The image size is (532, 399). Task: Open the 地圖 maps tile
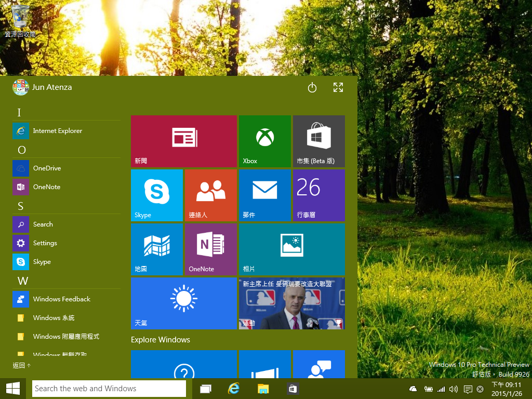pos(157,249)
